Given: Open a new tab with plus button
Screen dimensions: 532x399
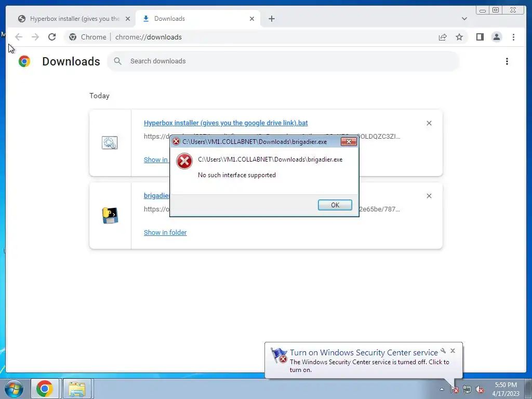Looking at the screenshot, I should [x=271, y=19].
